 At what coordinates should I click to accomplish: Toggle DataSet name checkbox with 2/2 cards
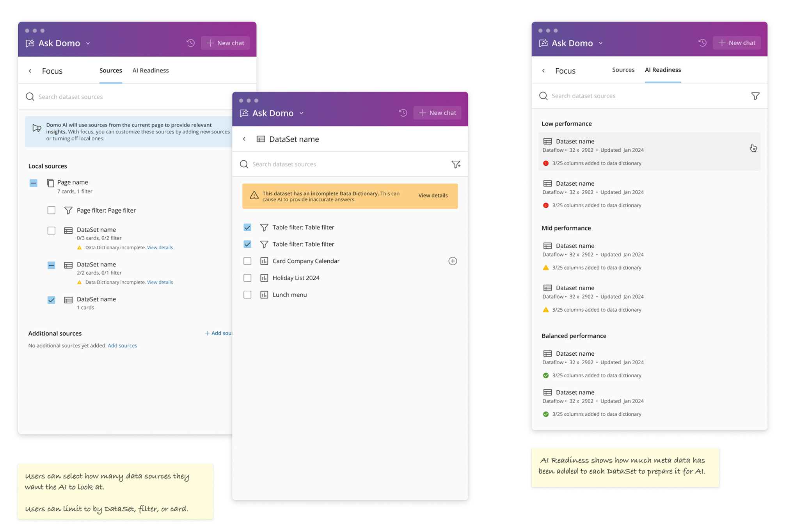tap(51, 265)
